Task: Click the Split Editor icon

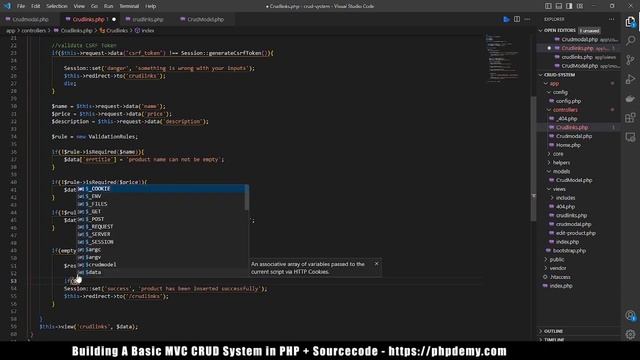Action: pyautogui.click(x=517, y=19)
